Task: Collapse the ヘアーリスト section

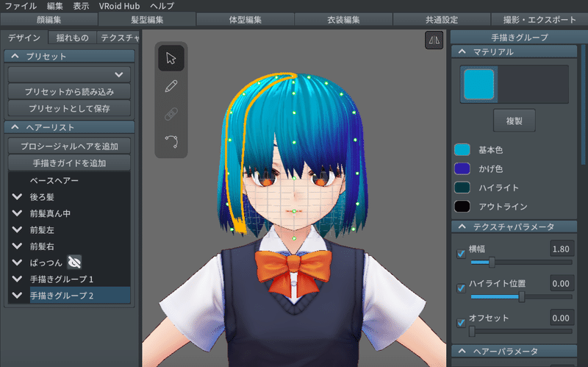Action: [x=15, y=127]
